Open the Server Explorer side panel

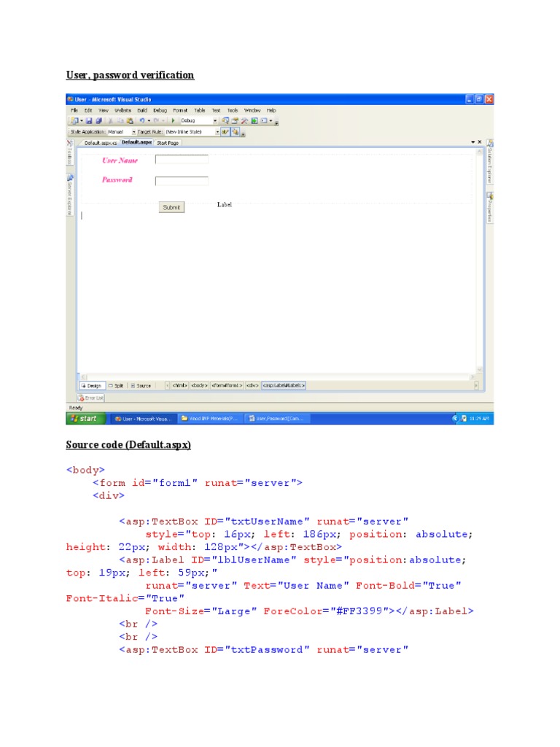(71, 194)
